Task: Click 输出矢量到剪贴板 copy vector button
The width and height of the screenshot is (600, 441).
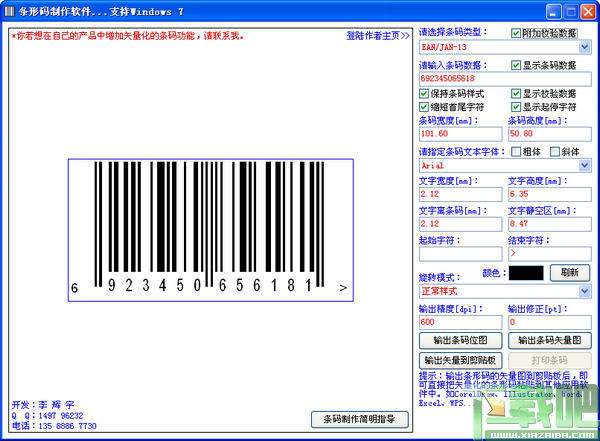Action: tap(461, 360)
